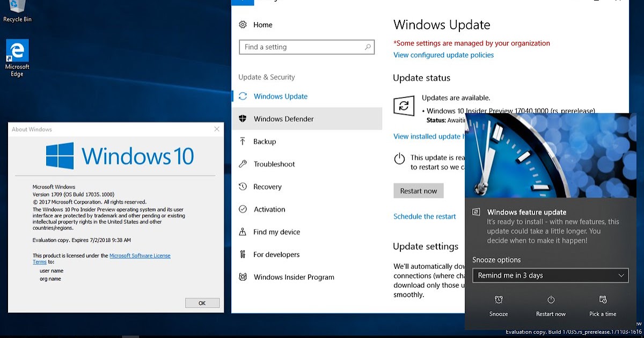Screen dimensions: 644x338
Task: Select Windows Update in the sidebar
Action: [x=280, y=97]
